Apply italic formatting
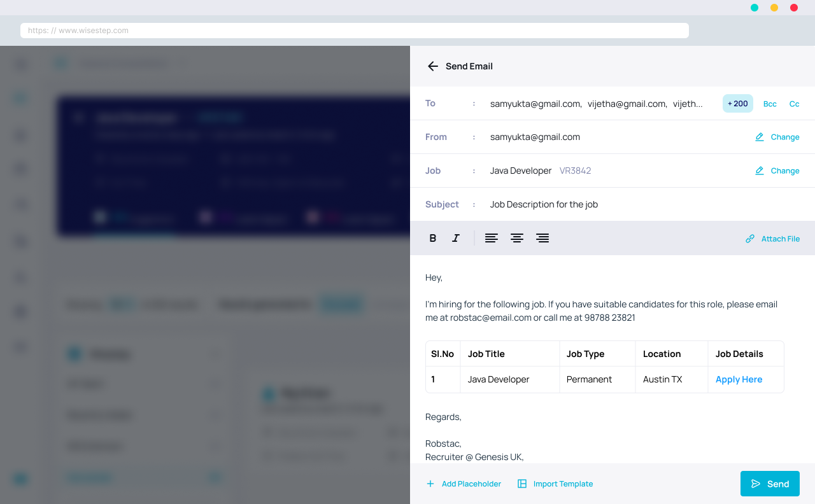The height and width of the screenshot is (504, 815). tap(456, 238)
